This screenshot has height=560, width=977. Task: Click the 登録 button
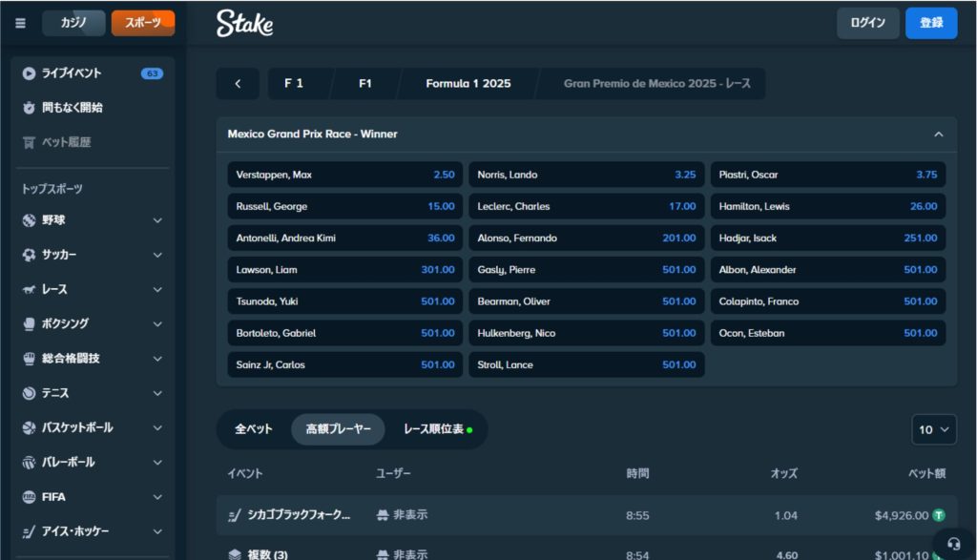click(x=930, y=23)
